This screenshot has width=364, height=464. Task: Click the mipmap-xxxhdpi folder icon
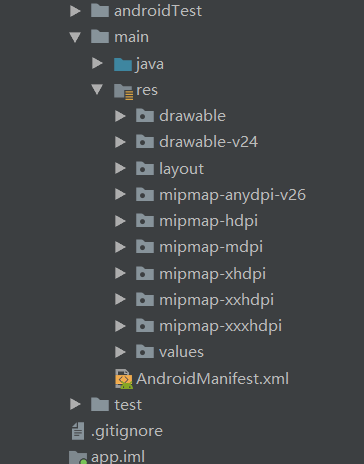(145, 325)
